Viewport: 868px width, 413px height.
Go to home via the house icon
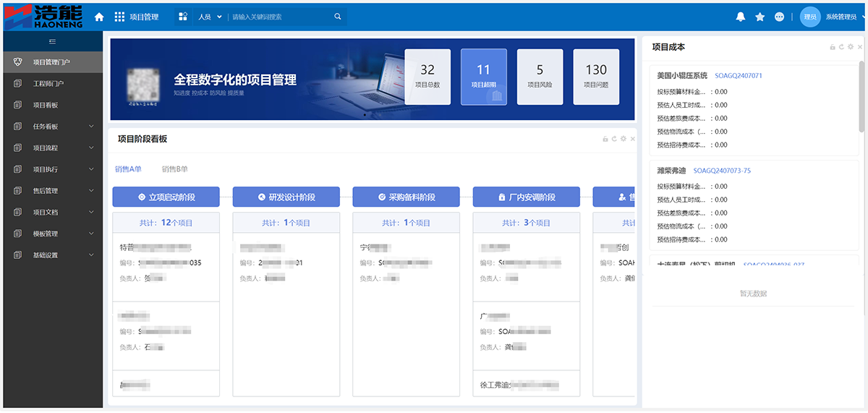point(99,17)
